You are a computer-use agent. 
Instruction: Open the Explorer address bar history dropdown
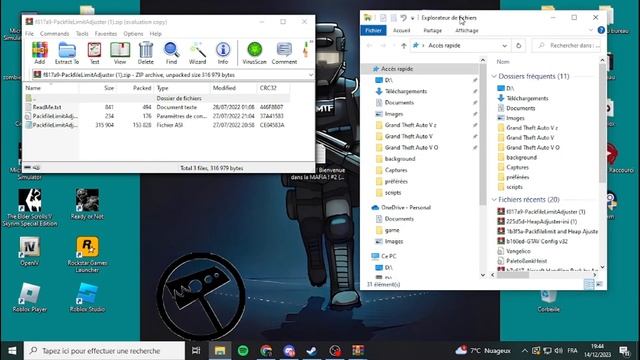504,46
